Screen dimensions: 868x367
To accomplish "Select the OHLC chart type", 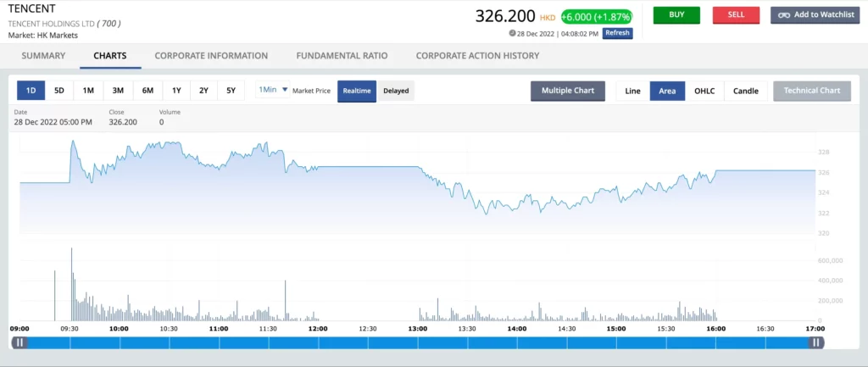I will (x=705, y=91).
